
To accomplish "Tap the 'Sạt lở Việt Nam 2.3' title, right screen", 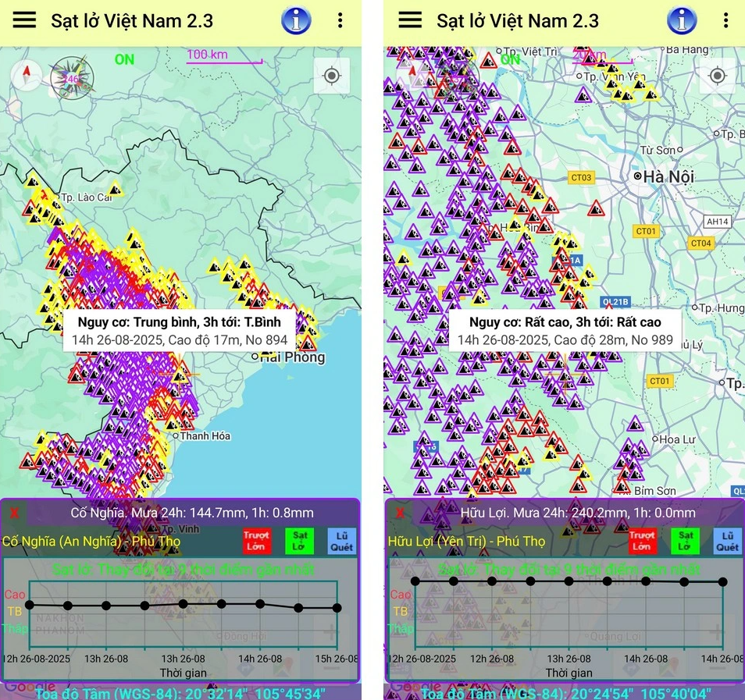I will tap(518, 21).
